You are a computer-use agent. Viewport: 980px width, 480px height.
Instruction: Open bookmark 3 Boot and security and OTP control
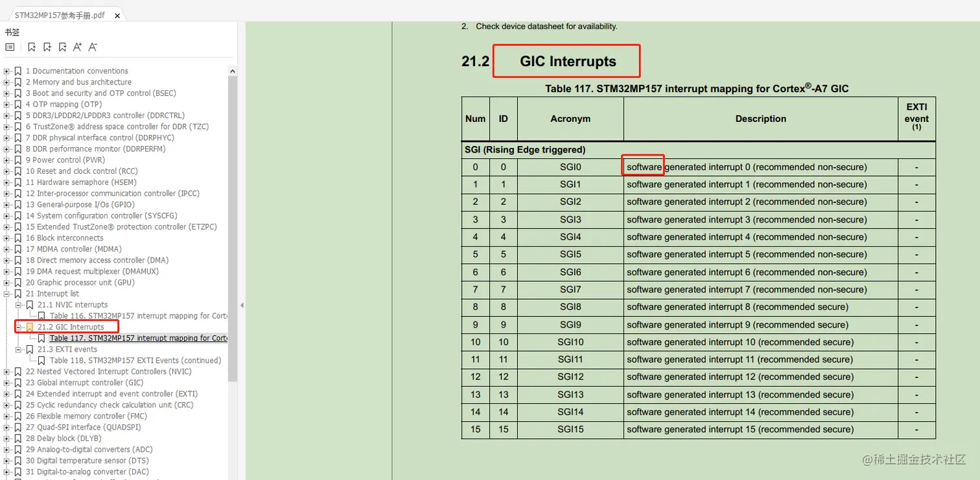click(100, 93)
